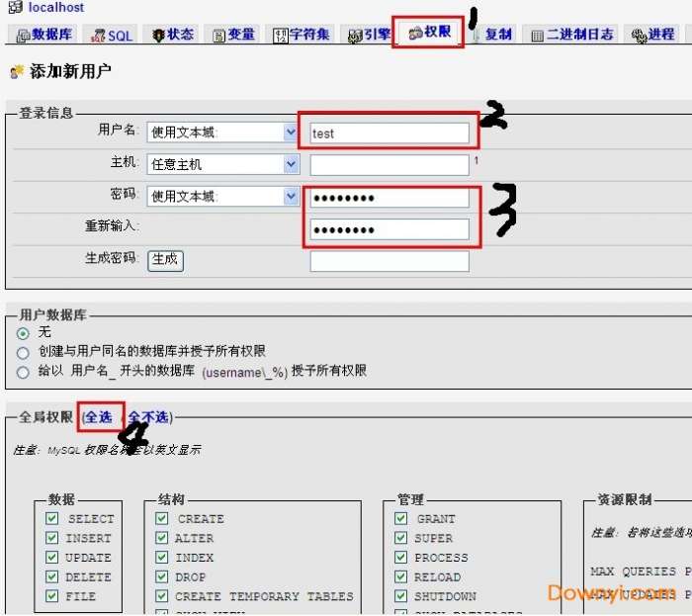Image resolution: width=692 pixels, height=616 pixels.
Task: Click the 全局权限 section label
Action: click(x=45, y=417)
